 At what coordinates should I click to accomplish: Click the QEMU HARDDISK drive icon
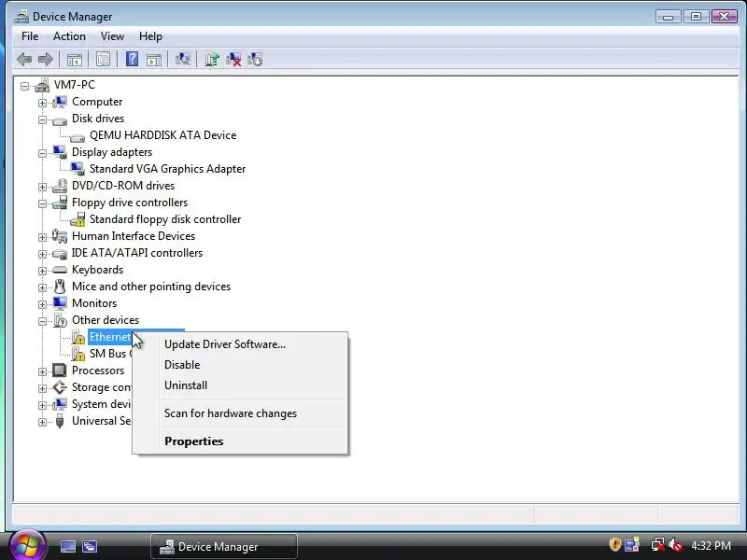point(78,137)
